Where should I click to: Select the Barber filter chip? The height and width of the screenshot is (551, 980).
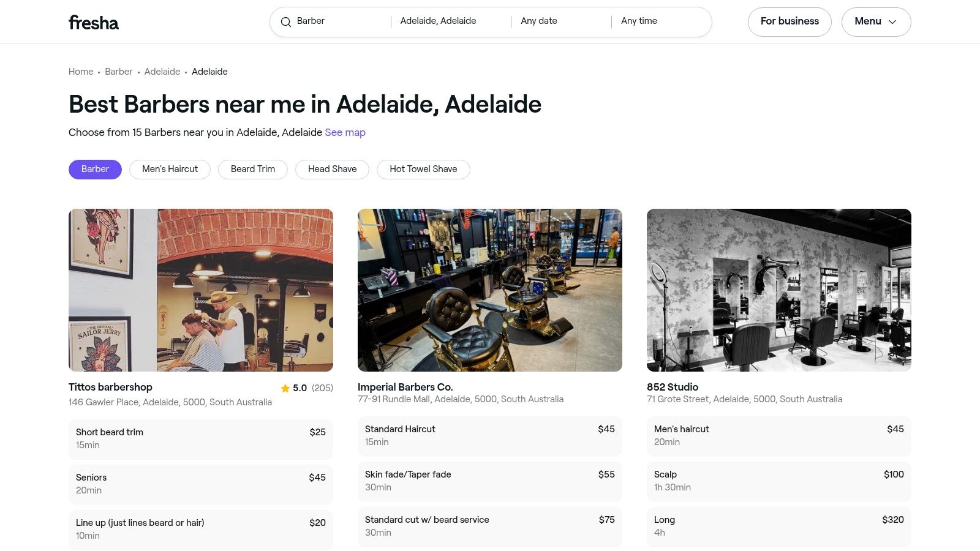coord(95,170)
